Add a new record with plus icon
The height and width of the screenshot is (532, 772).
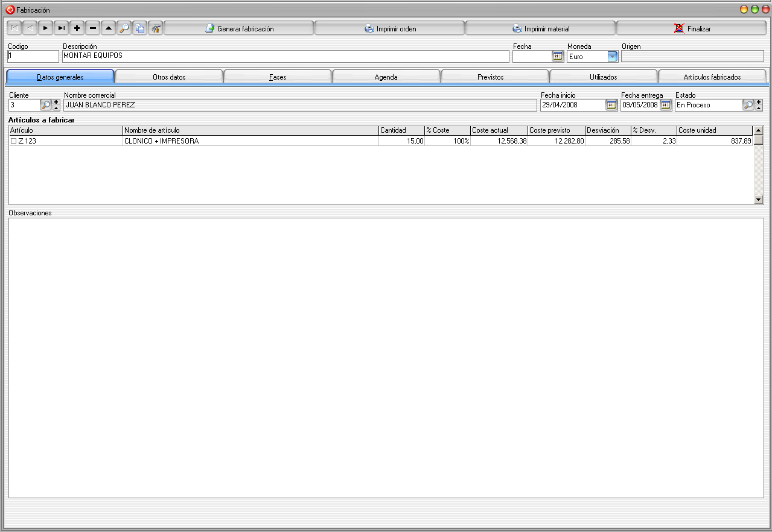click(x=77, y=28)
